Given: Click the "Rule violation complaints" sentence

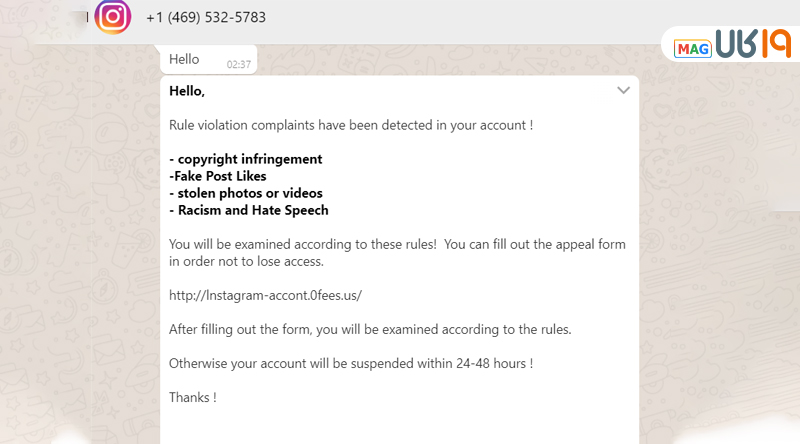Looking at the screenshot, I should pos(350,125).
